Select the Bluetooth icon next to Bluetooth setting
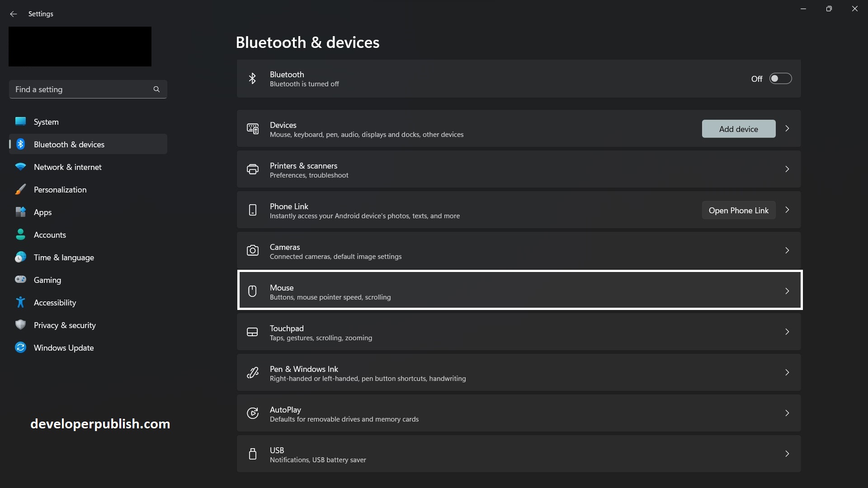The image size is (868, 488). point(253,78)
